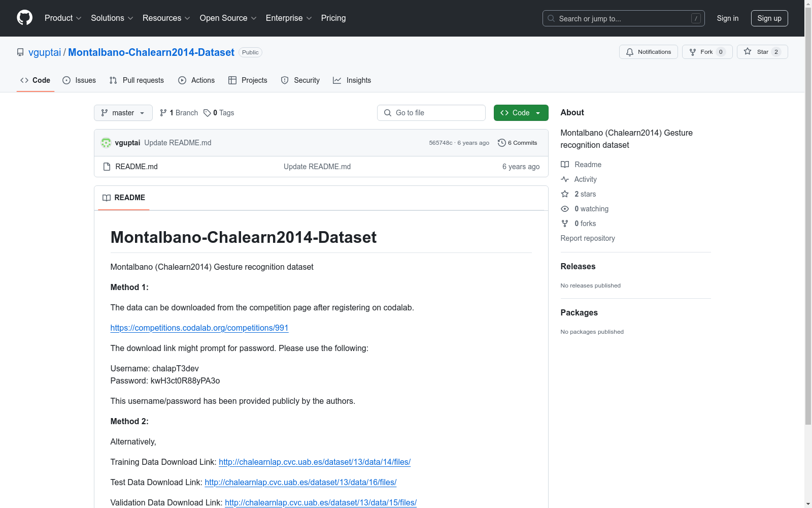This screenshot has width=812, height=508.
Task: View the 1 Branch link
Action: tap(179, 113)
